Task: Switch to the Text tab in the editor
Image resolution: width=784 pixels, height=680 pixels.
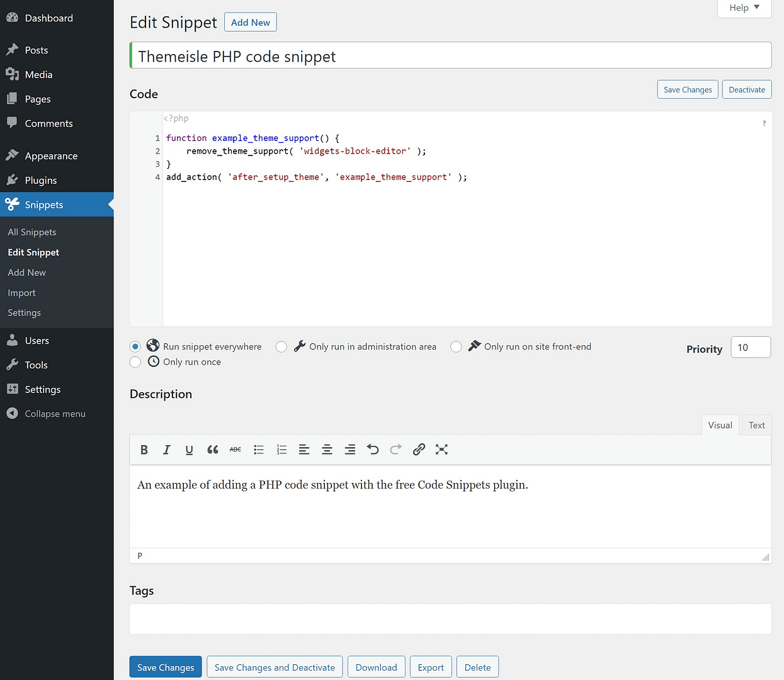Action: 756,425
